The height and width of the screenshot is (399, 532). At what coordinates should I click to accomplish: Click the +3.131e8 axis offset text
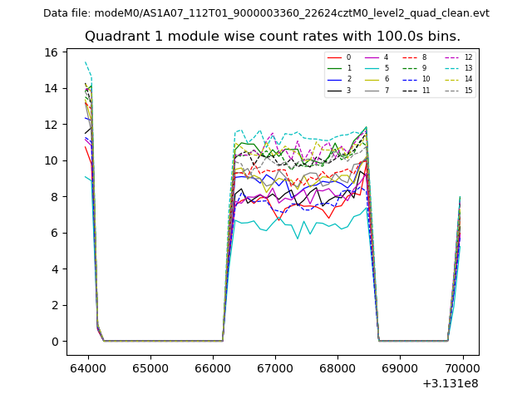pyautogui.click(x=451, y=383)
